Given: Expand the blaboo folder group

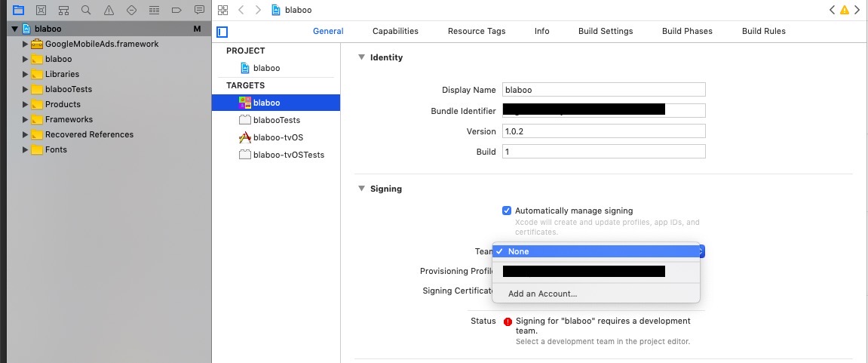Looking at the screenshot, I should [x=25, y=59].
